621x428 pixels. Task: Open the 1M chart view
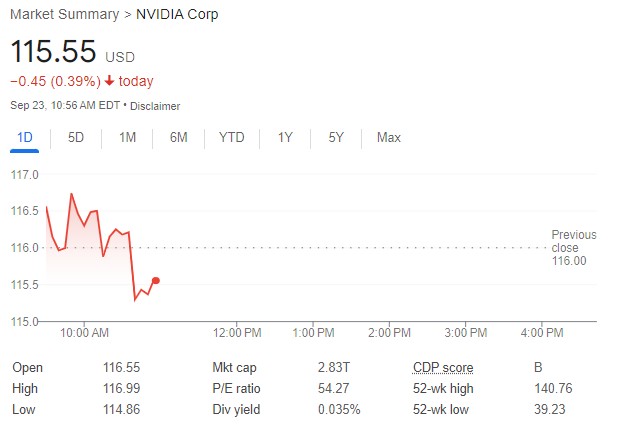[x=127, y=138]
